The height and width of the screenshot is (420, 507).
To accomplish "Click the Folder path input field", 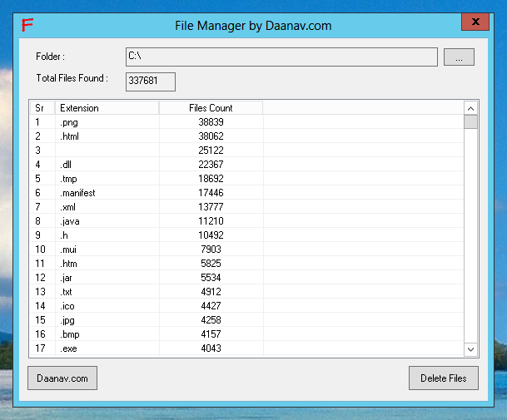I will 281,57.
